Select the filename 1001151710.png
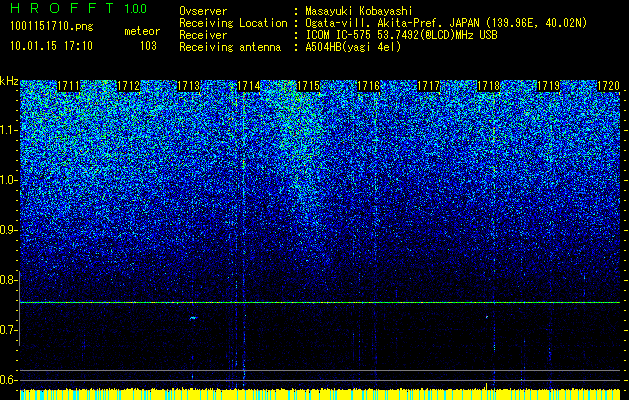The image size is (629, 400). point(52,27)
